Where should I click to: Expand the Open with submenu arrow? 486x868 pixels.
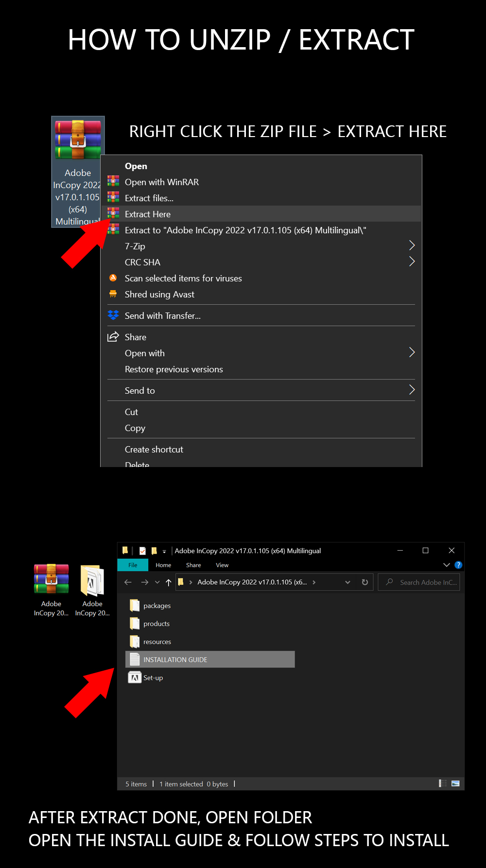coord(412,352)
